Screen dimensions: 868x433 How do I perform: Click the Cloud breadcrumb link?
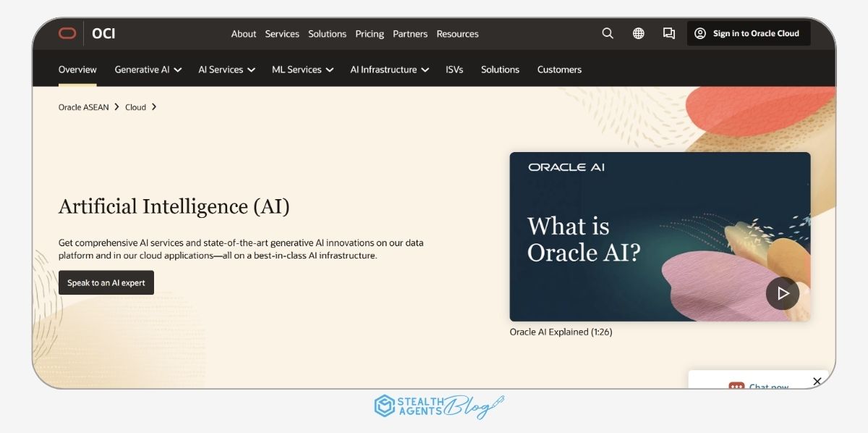[x=135, y=106]
